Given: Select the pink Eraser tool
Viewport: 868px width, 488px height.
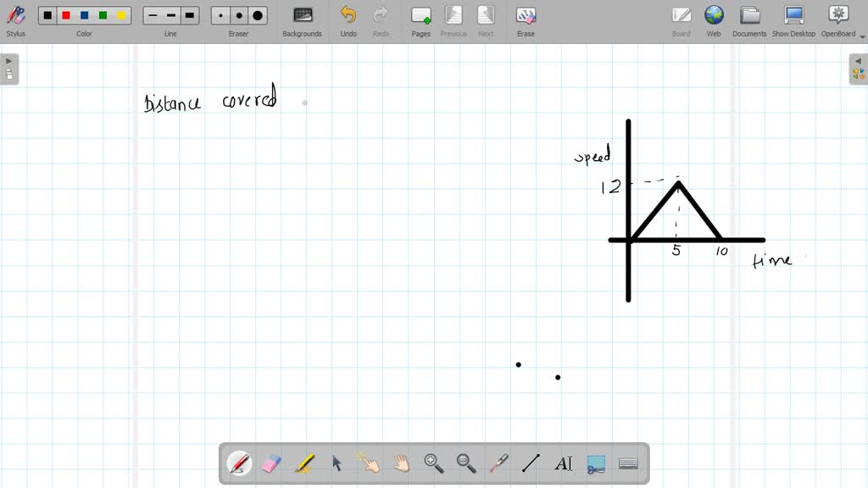Looking at the screenshot, I should point(271,463).
